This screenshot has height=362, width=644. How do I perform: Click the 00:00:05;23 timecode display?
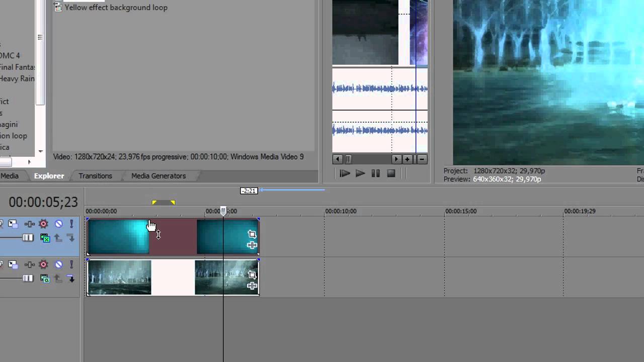click(x=43, y=202)
